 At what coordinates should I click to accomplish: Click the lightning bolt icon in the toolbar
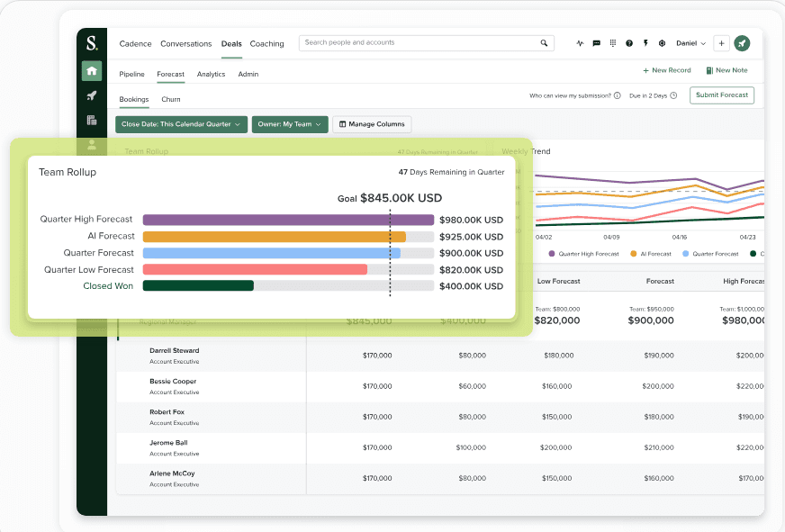point(645,42)
